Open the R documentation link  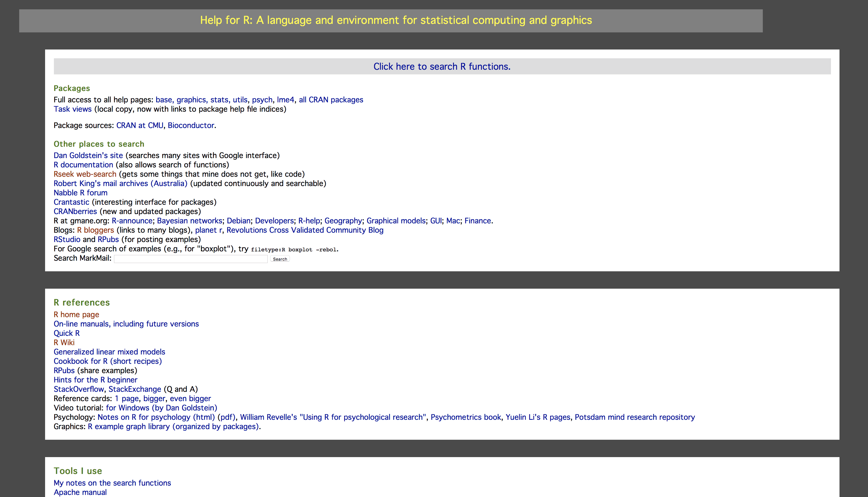(83, 165)
